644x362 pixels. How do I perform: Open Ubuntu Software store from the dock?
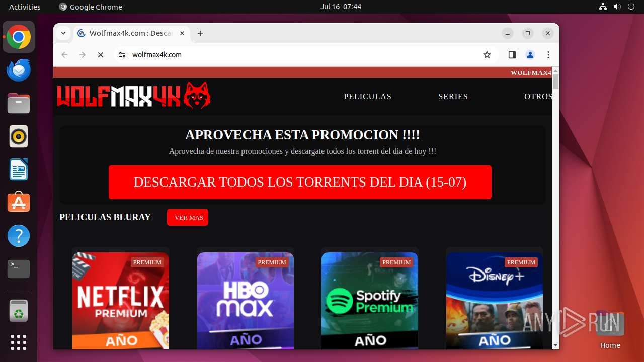[x=19, y=203]
